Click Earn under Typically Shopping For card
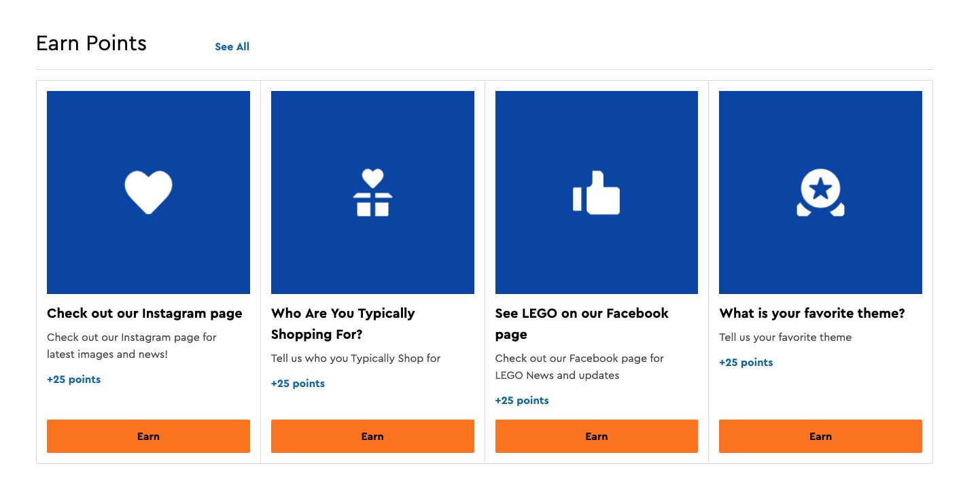 pos(372,436)
